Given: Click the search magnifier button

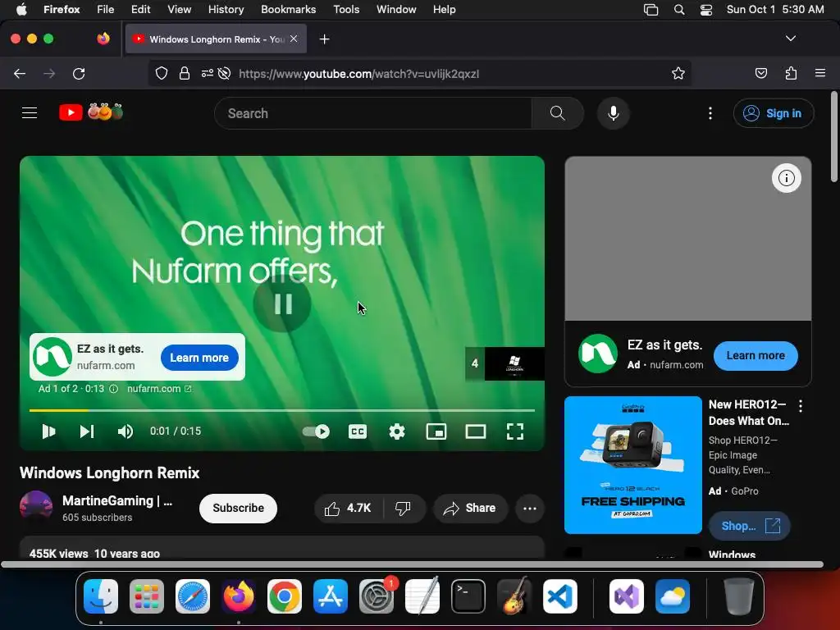Looking at the screenshot, I should click(x=557, y=113).
